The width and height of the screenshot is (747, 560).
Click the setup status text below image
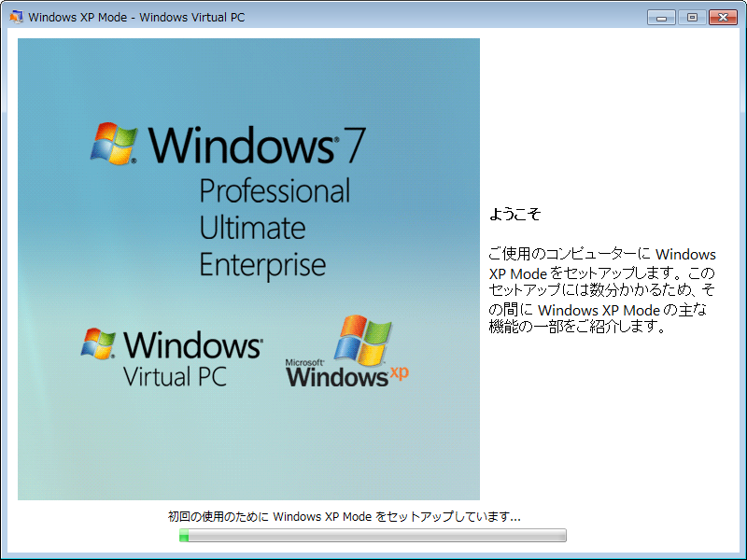344,516
